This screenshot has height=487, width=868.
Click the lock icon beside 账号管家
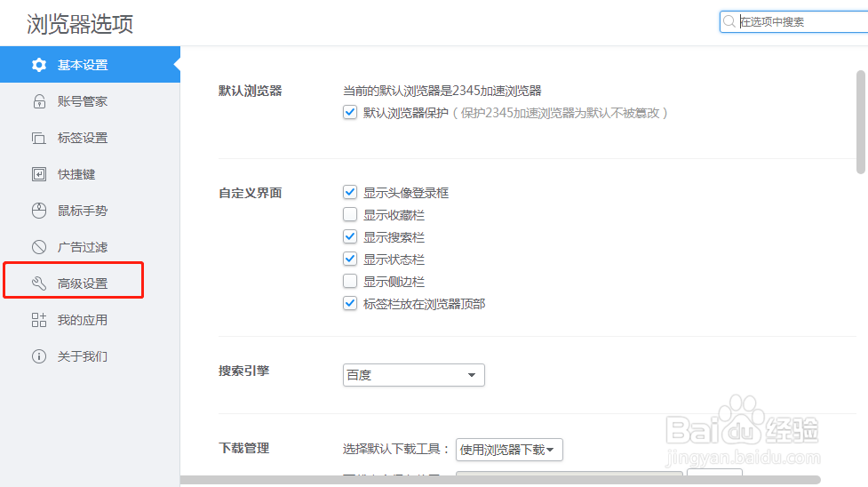pyautogui.click(x=39, y=101)
